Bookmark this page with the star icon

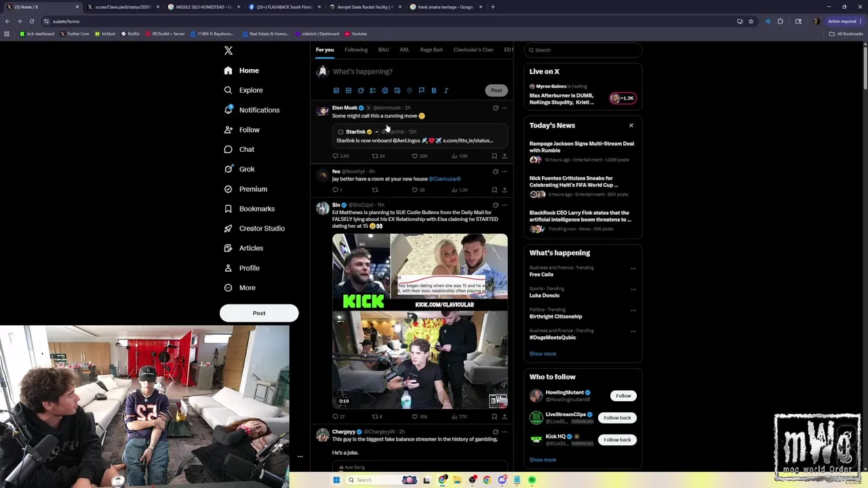[751, 21]
